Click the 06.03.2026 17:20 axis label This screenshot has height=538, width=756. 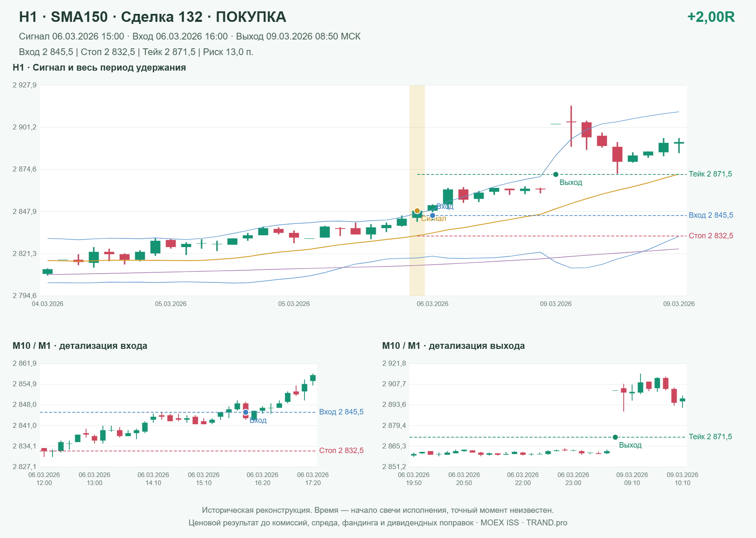click(x=313, y=479)
